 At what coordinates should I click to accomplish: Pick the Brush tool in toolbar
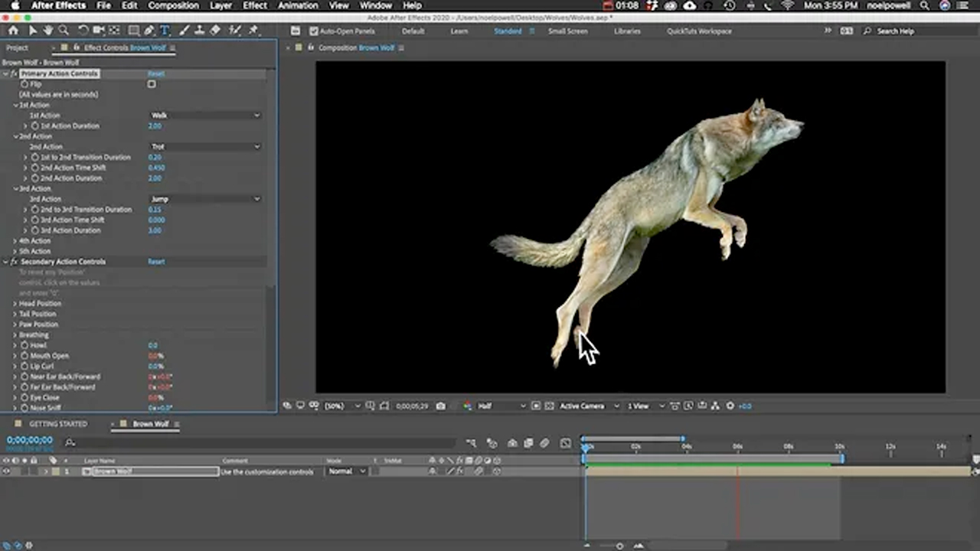tap(184, 31)
